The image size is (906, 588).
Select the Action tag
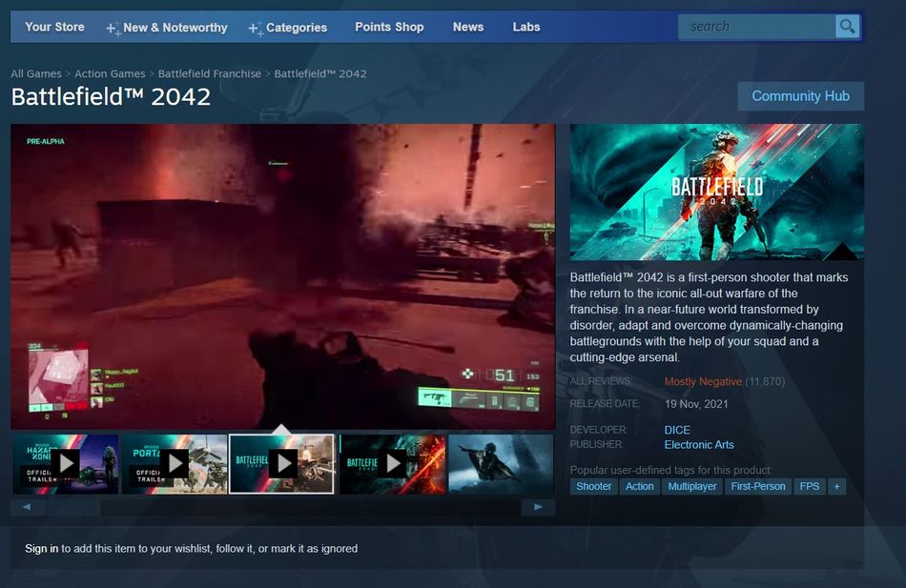click(x=640, y=486)
